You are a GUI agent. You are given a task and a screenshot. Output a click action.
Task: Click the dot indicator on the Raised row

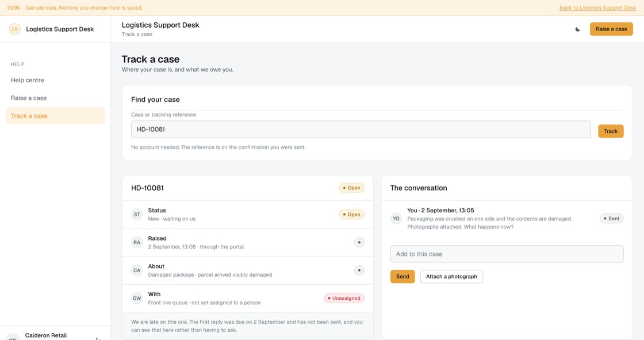(x=359, y=242)
